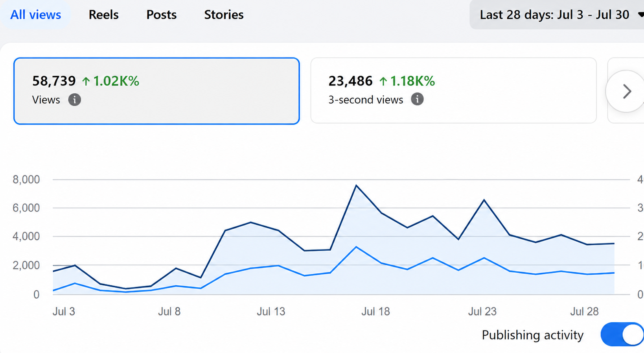This screenshot has height=353, width=644.
Task: Toggle the Publishing activity switch
Action: point(622,335)
